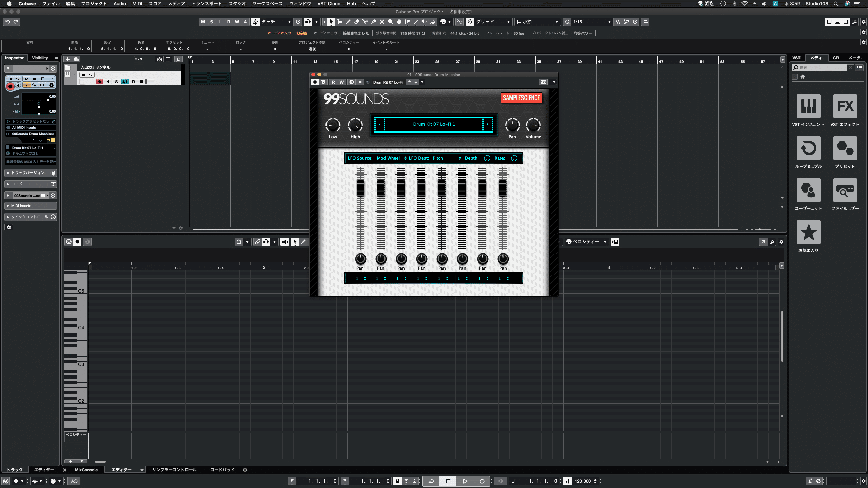Open the Studio menu in the menu bar
Viewport: 868px width, 488px height.
(237, 4)
